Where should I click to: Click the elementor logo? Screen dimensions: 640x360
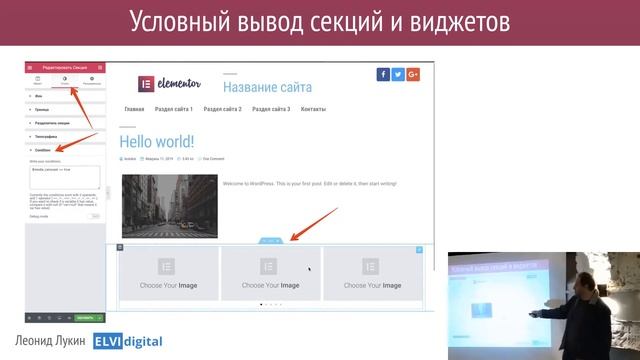pos(169,84)
